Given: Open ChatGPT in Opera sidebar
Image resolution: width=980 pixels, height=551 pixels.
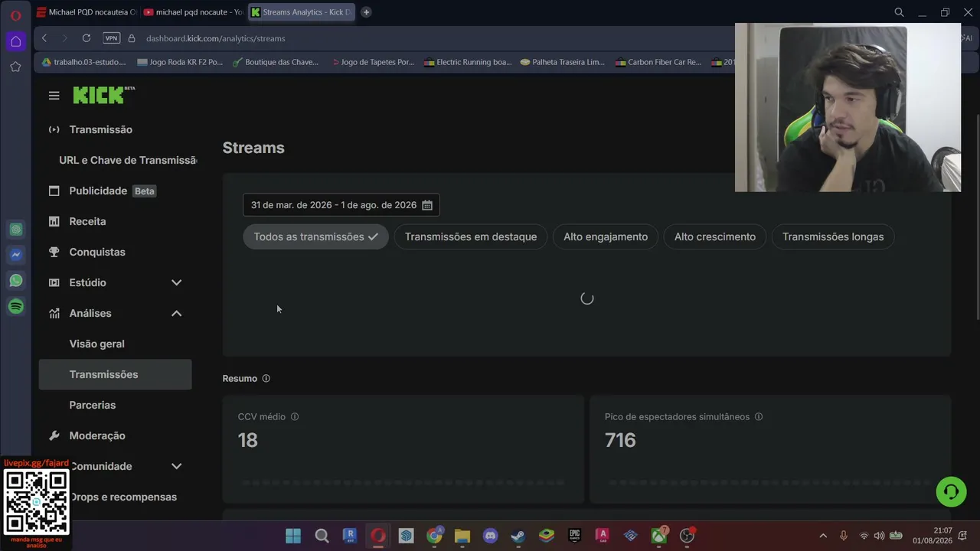Looking at the screenshot, I should [x=16, y=229].
